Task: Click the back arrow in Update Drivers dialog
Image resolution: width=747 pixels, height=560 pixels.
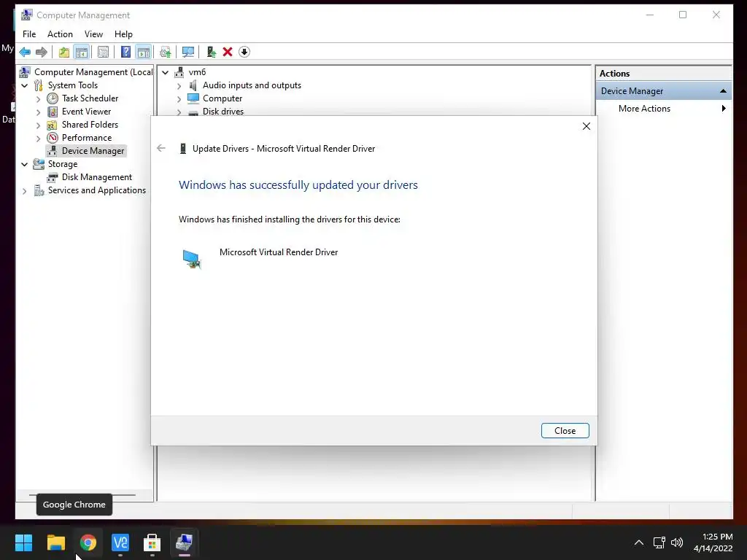Action: coord(161,149)
